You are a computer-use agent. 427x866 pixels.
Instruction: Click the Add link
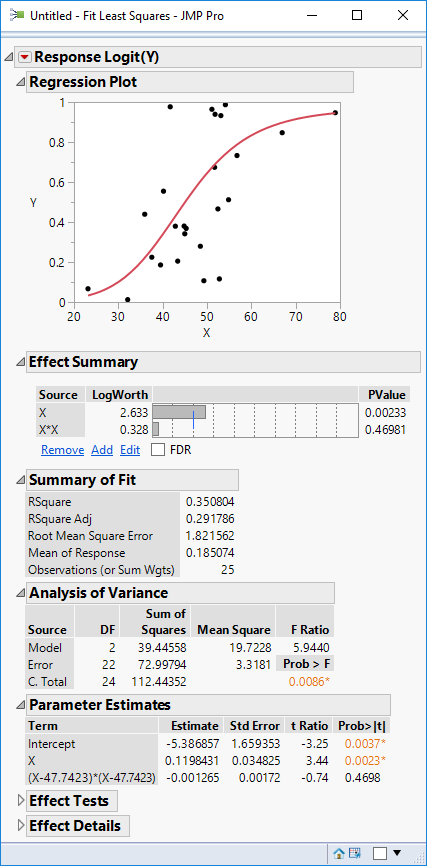102,450
